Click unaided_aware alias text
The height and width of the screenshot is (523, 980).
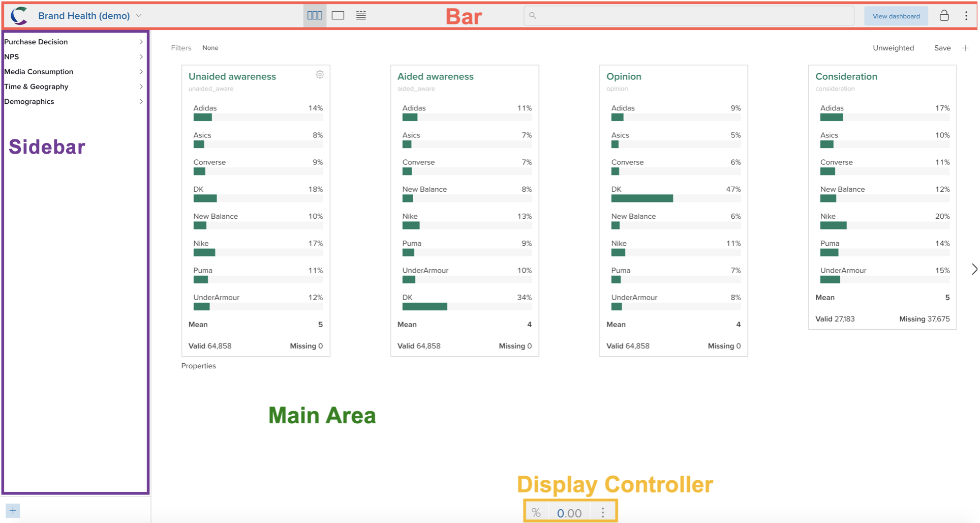(211, 89)
